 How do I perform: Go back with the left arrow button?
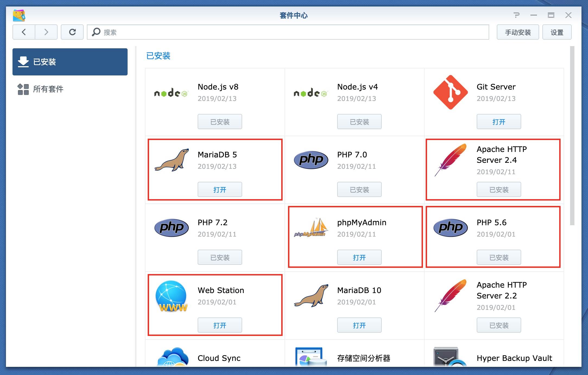24,32
